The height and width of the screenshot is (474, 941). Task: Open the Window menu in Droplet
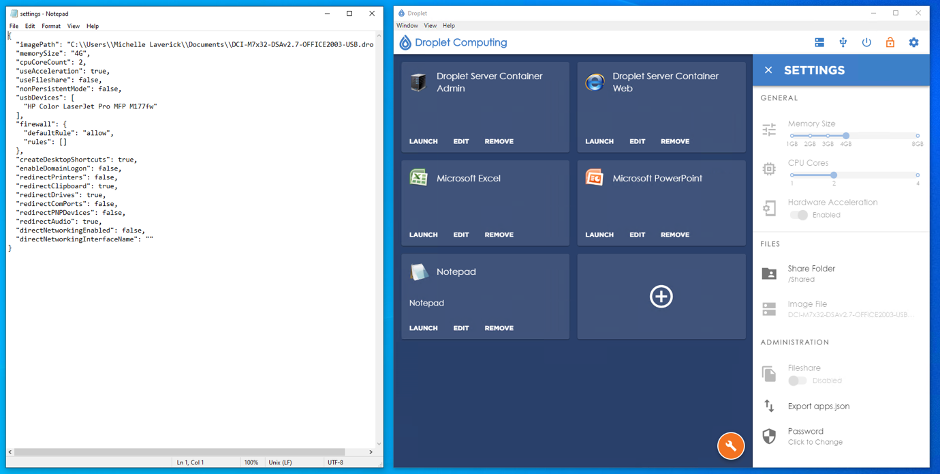[x=407, y=26]
